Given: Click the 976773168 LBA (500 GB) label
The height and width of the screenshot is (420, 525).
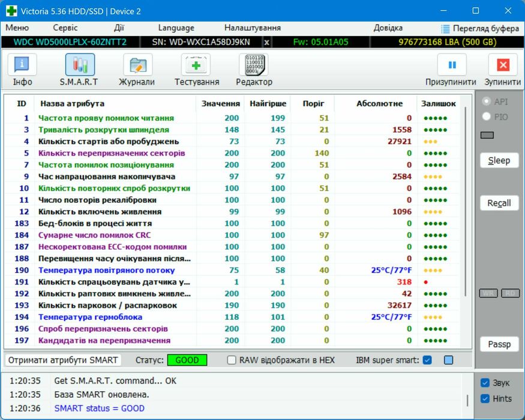Looking at the screenshot, I should coord(448,42).
